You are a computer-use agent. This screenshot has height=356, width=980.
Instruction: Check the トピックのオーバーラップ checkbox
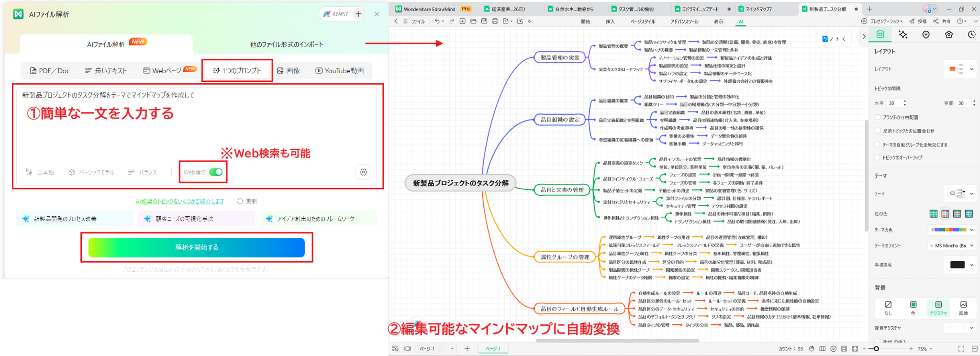pyautogui.click(x=878, y=157)
